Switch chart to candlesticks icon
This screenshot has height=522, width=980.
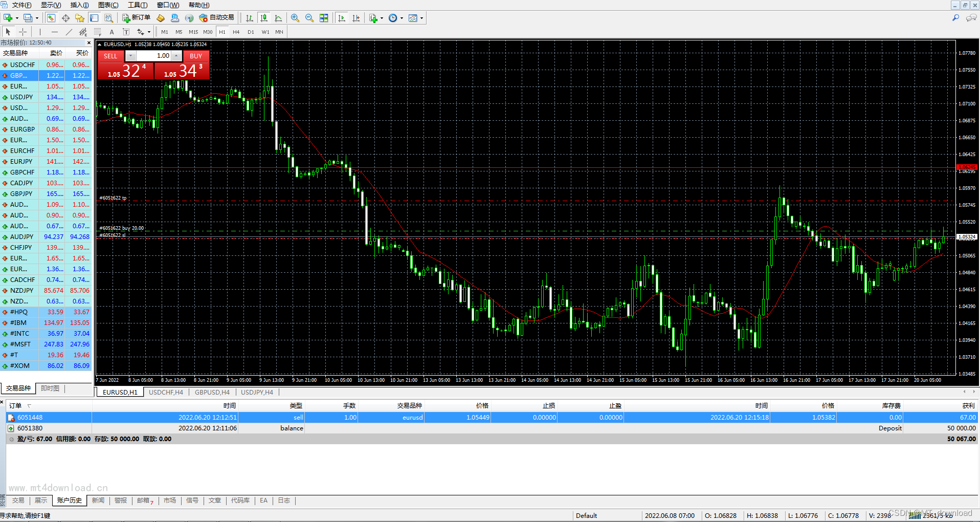pos(264,18)
